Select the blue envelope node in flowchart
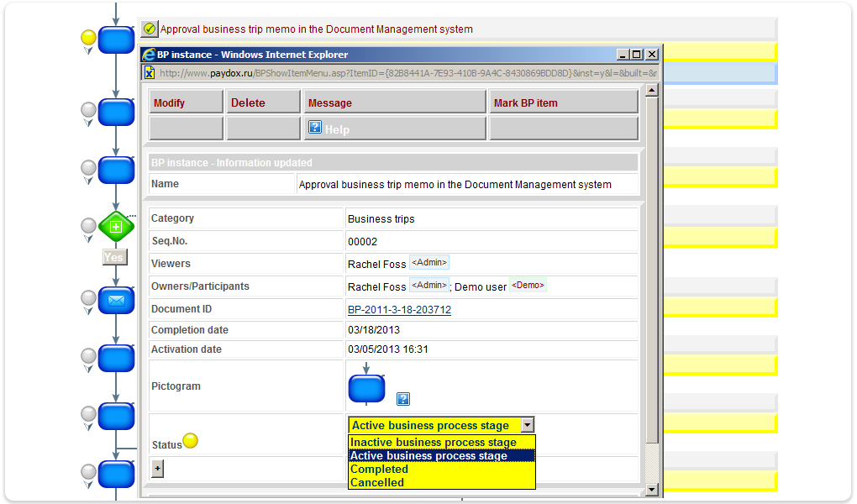This screenshot has width=857, height=504. point(116,300)
